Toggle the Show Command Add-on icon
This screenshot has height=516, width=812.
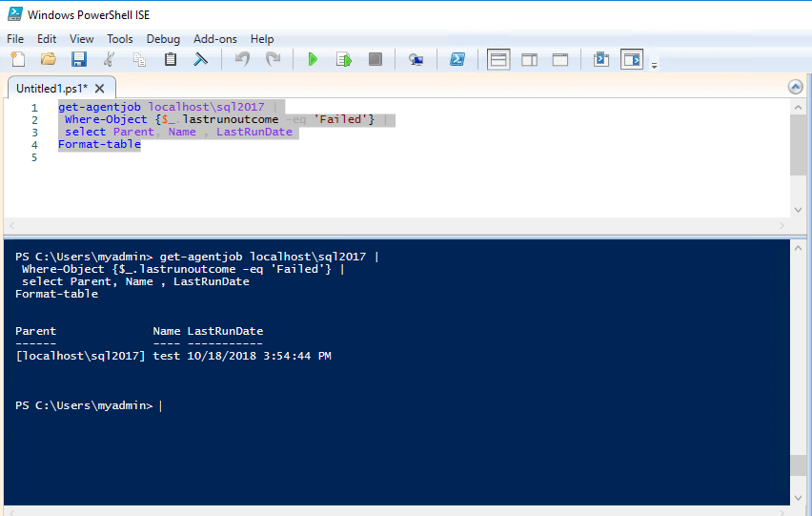pos(632,59)
